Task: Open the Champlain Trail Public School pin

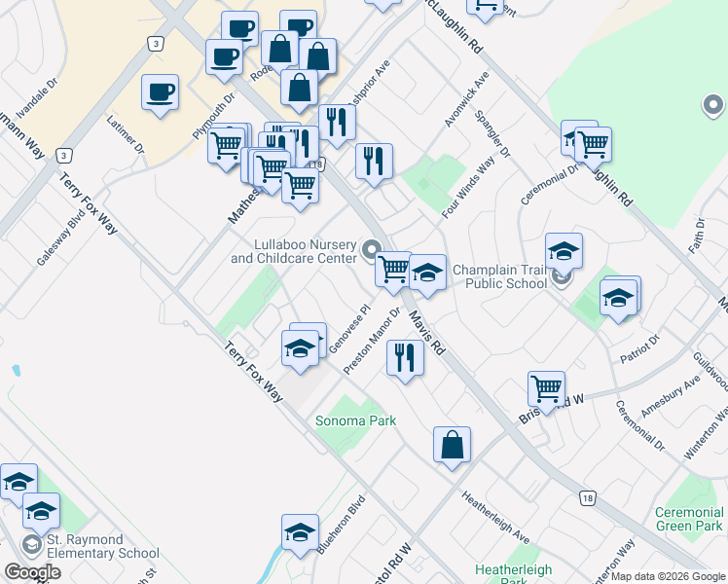Action: pos(562,277)
